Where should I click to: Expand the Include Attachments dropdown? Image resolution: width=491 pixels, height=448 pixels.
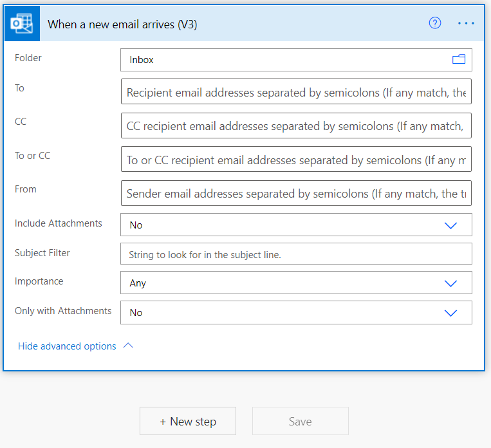450,225
